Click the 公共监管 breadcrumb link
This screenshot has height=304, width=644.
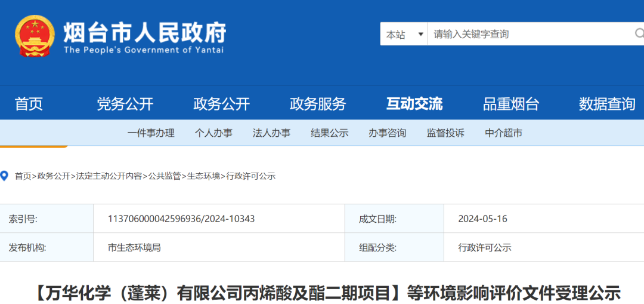(165, 176)
